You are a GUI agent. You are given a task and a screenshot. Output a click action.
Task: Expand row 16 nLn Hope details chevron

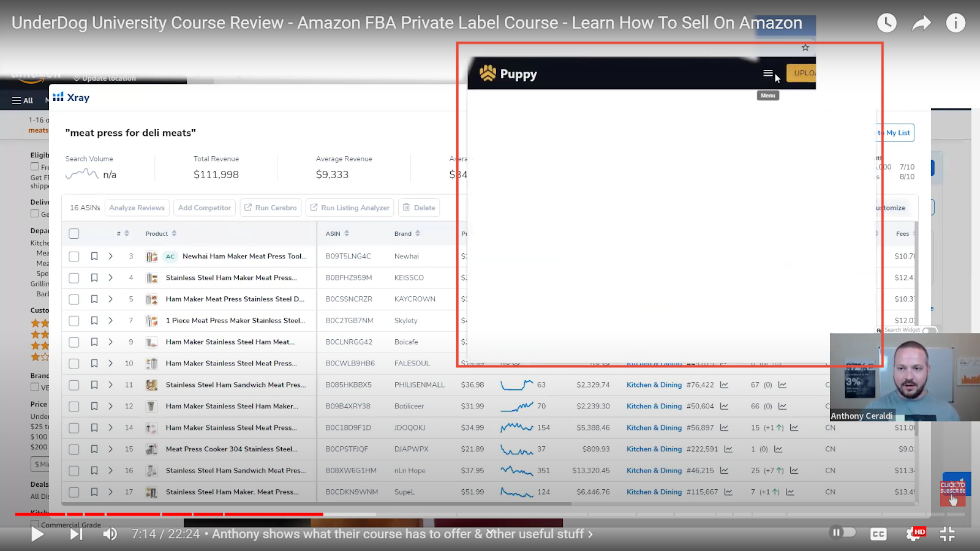(x=111, y=471)
